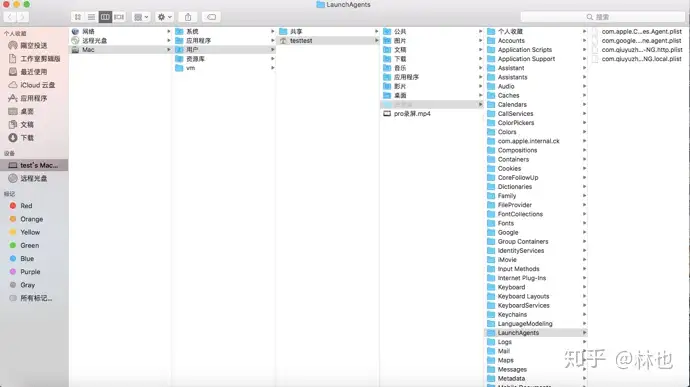Select the testtest home folder
Image resolution: width=690 pixels, height=387 pixels.
[329, 41]
